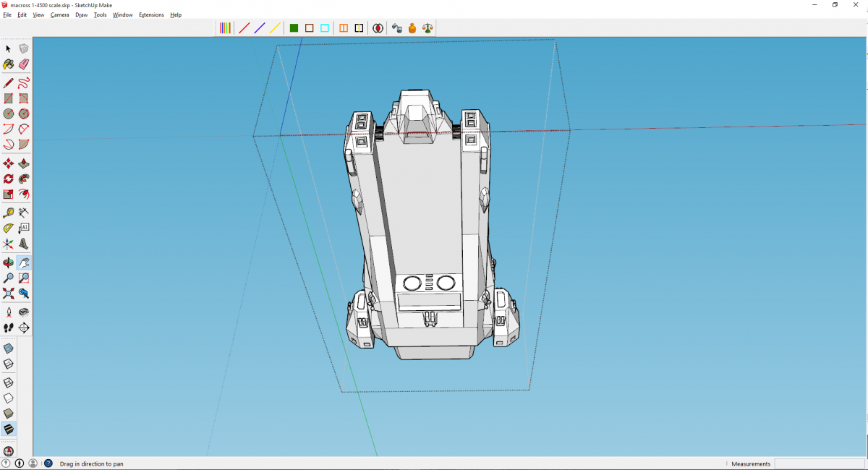Image resolution: width=868 pixels, height=470 pixels.
Task: Select the Polygon tool
Action: point(24,114)
